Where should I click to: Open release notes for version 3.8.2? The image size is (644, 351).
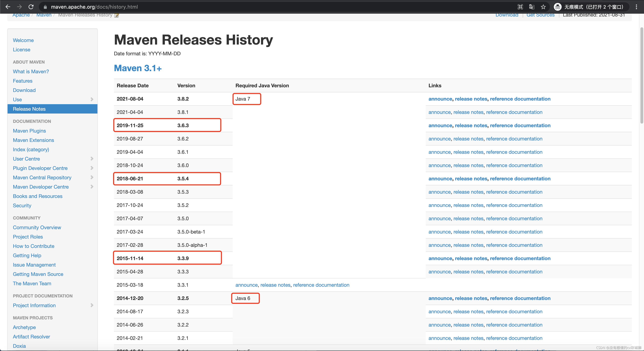coord(471,99)
